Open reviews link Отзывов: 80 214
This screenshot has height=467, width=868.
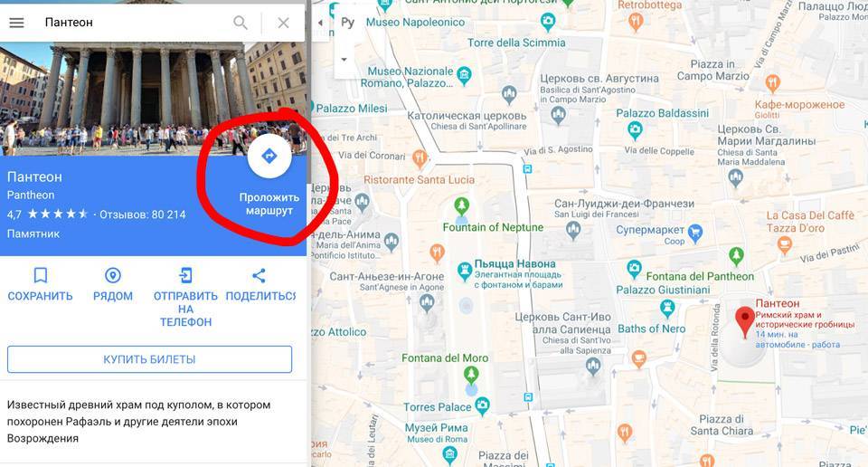143,214
